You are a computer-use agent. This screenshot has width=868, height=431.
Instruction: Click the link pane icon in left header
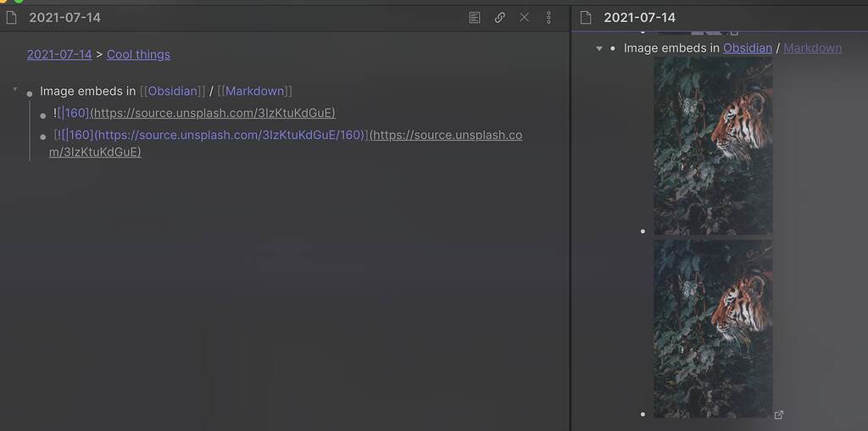pos(499,18)
